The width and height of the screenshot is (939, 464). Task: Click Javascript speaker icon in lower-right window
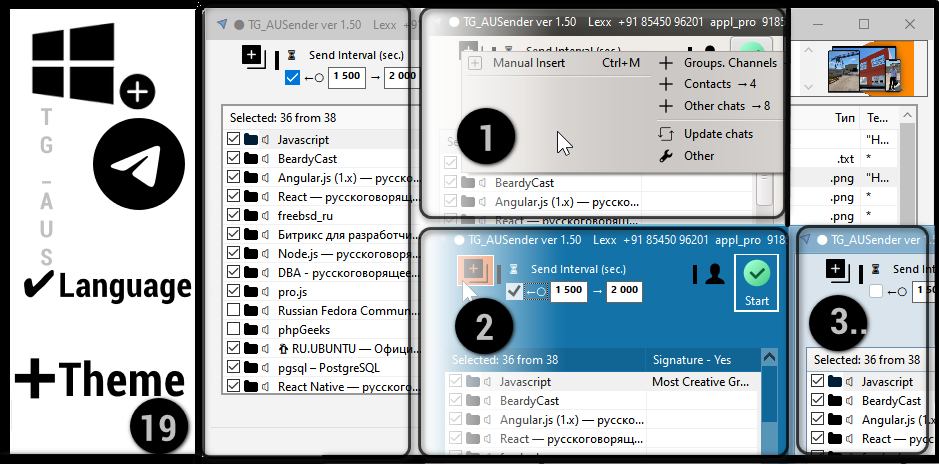coord(850,382)
